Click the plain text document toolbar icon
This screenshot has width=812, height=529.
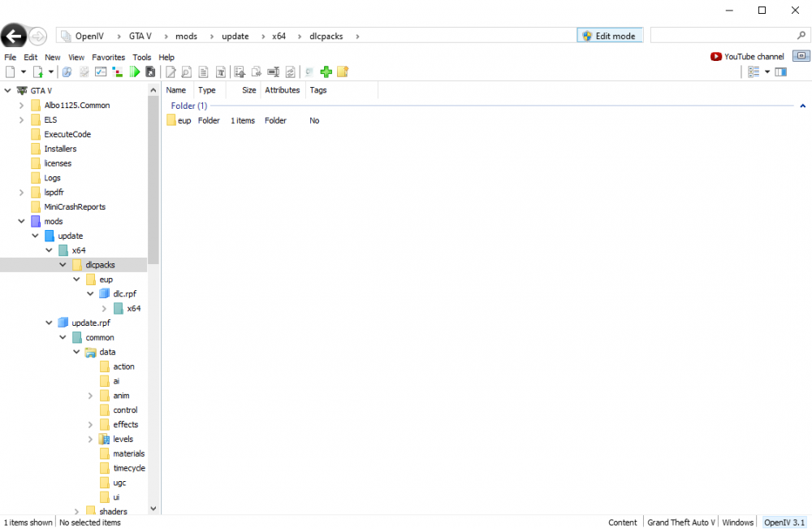point(204,72)
